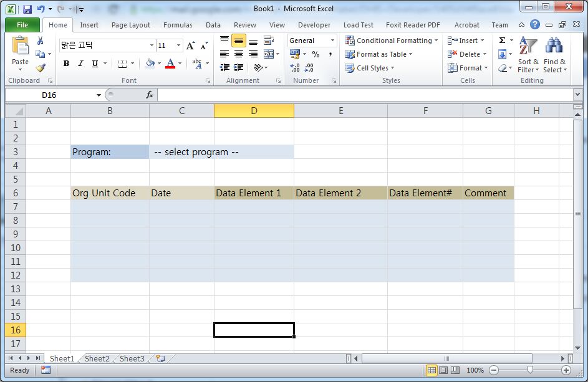Click the red font color swatch
Viewport: 588px width, 382px height.
pos(170,64)
